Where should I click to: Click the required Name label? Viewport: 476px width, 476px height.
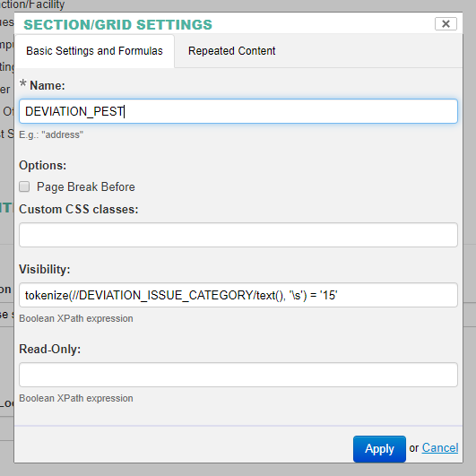click(x=47, y=85)
